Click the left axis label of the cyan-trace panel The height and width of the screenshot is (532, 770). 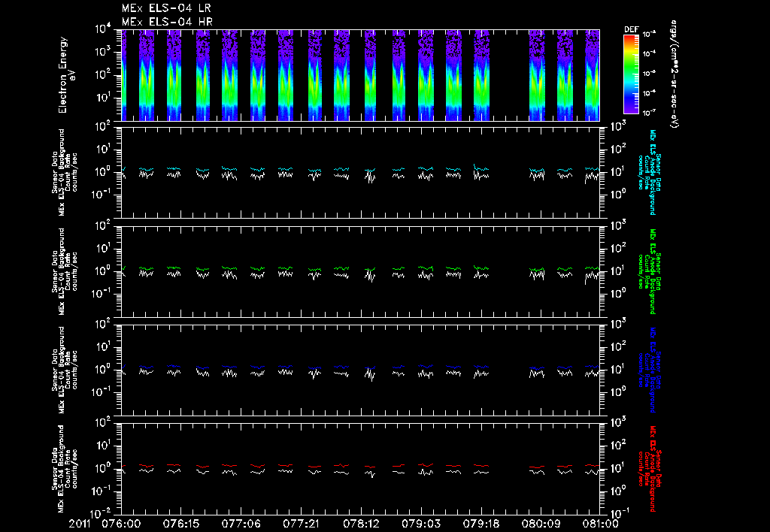(65, 173)
